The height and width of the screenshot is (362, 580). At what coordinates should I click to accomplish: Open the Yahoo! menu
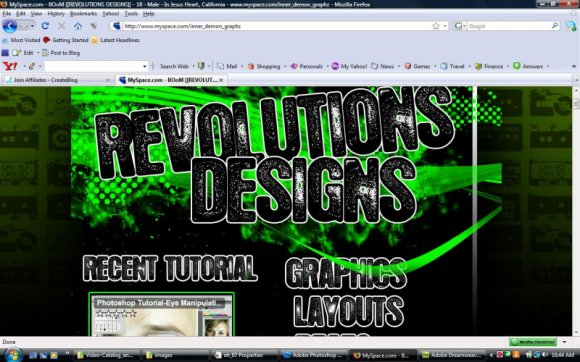111,14
